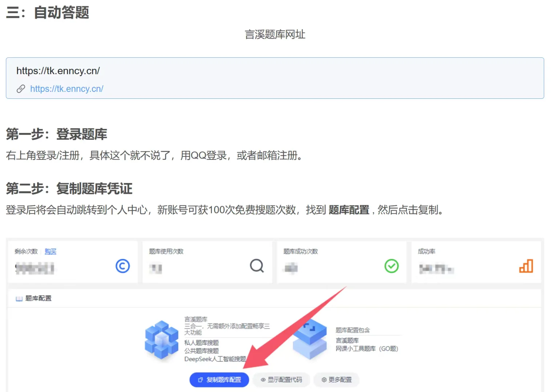Click the 购买 link to buy credits

50,251
